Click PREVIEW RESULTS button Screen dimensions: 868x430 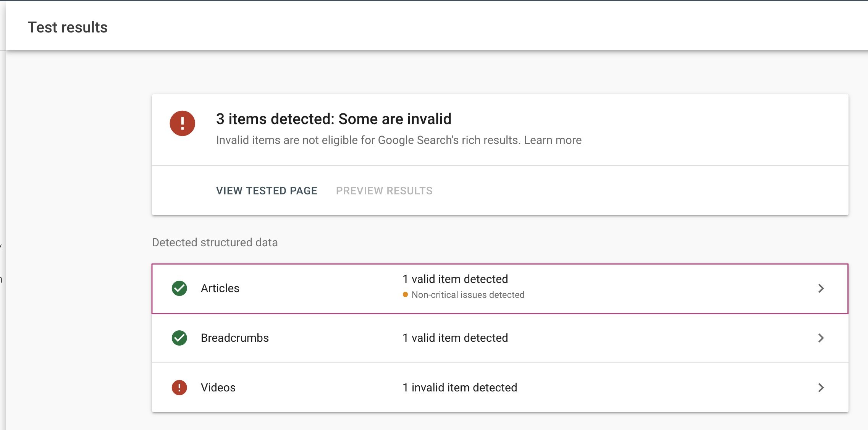point(384,191)
